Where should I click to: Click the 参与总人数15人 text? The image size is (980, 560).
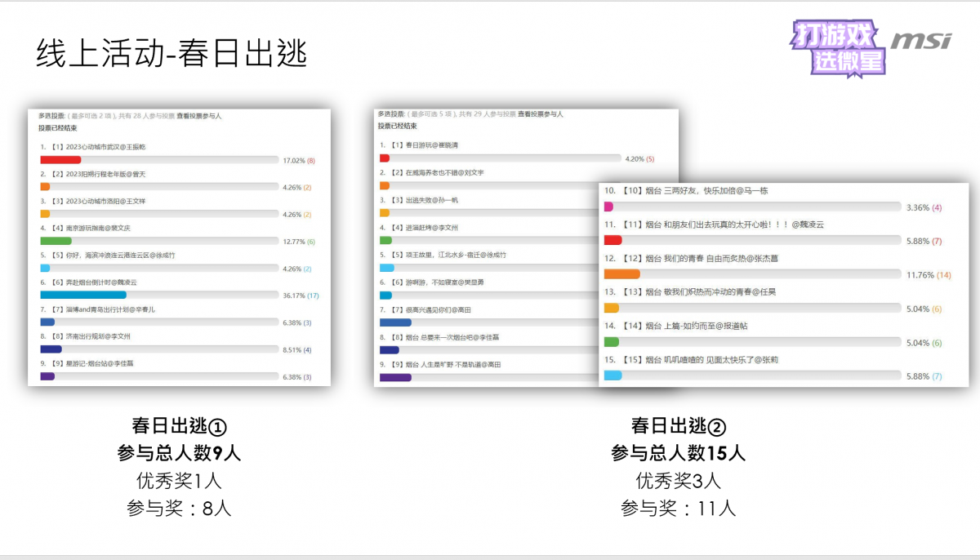click(x=678, y=453)
